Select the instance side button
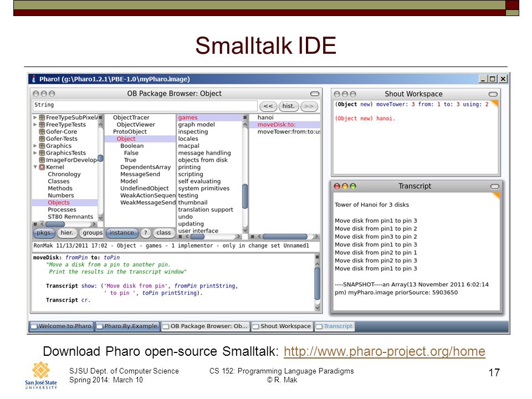This screenshot has height=399, width=532. pyautogui.click(x=122, y=233)
